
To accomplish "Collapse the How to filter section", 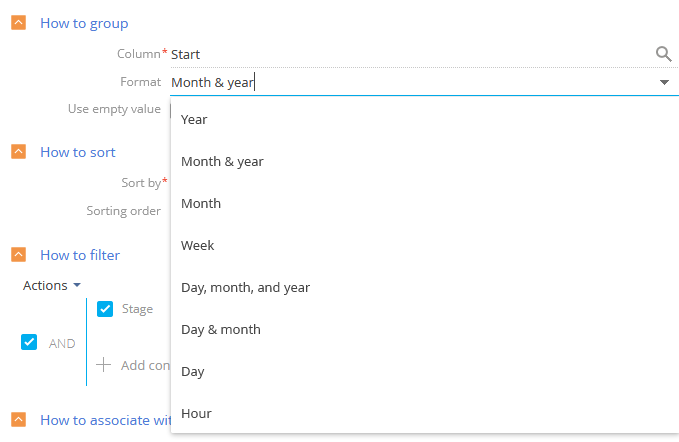I will click(x=19, y=255).
